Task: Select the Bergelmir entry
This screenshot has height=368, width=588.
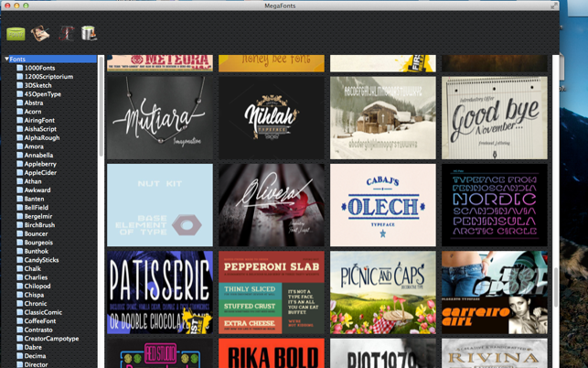Action: point(38,216)
